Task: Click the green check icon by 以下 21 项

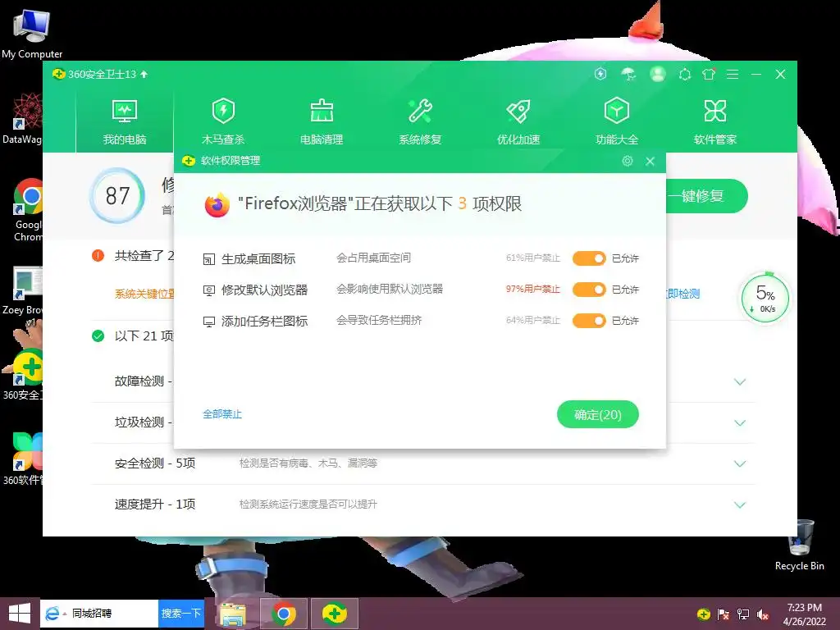Action: tap(98, 336)
